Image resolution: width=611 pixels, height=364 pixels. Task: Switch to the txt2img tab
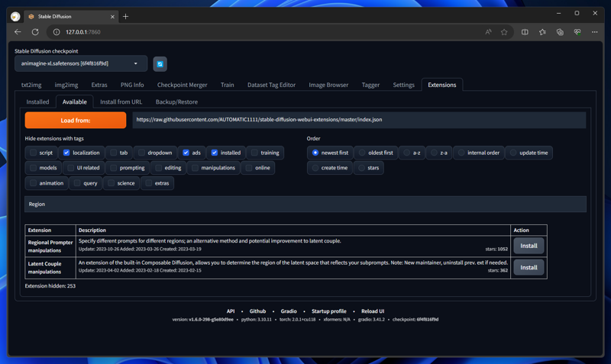pyautogui.click(x=31, y=85)
